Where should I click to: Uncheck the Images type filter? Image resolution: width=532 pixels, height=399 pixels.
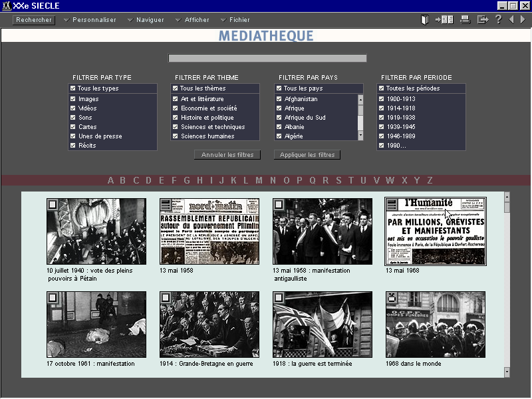73,99
